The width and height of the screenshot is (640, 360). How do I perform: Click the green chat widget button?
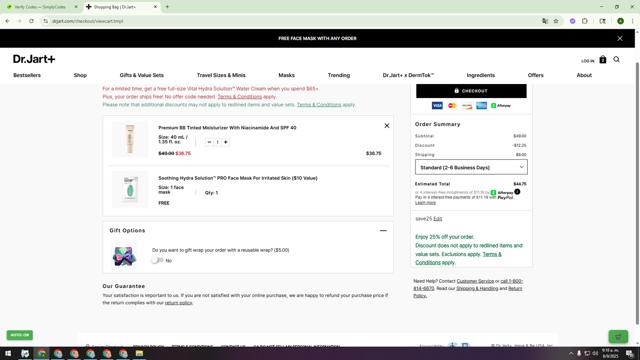[618, 337]
